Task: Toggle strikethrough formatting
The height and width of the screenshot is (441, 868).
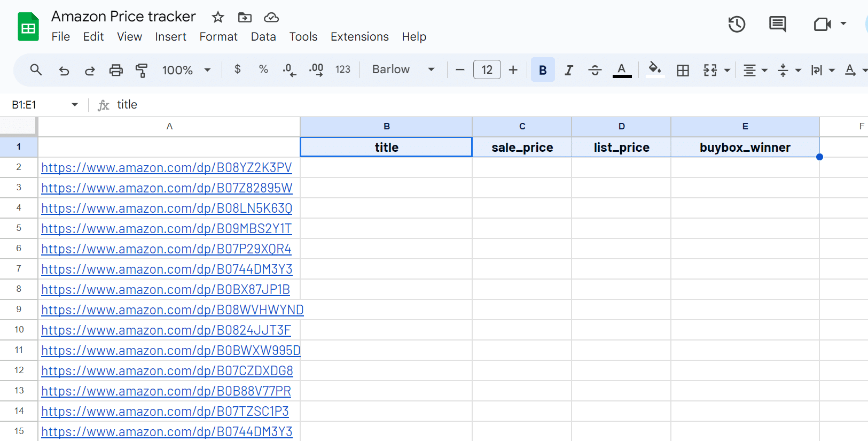Action: point(595,70)
